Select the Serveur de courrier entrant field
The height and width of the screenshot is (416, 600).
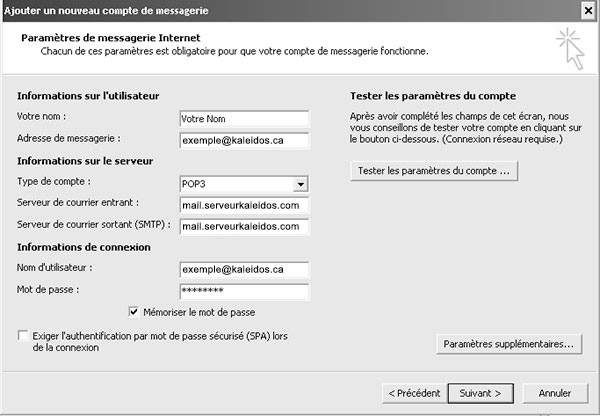(244, 206)
